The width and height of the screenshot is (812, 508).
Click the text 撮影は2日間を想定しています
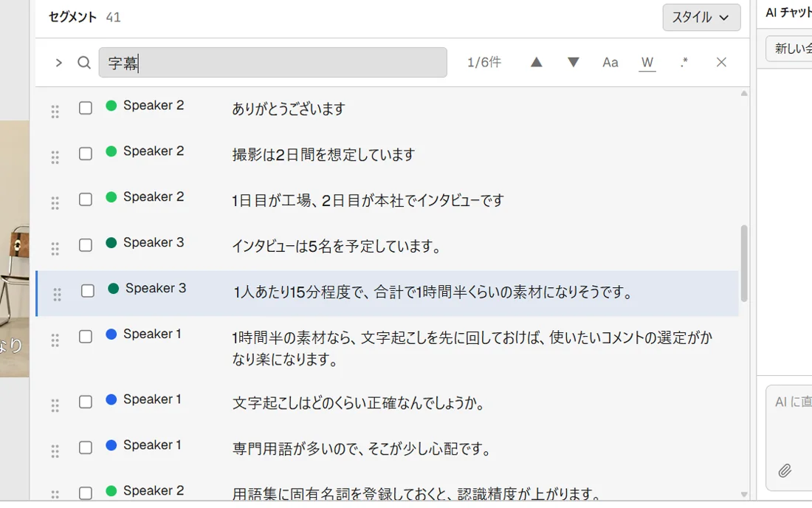(x=323, y=155)
